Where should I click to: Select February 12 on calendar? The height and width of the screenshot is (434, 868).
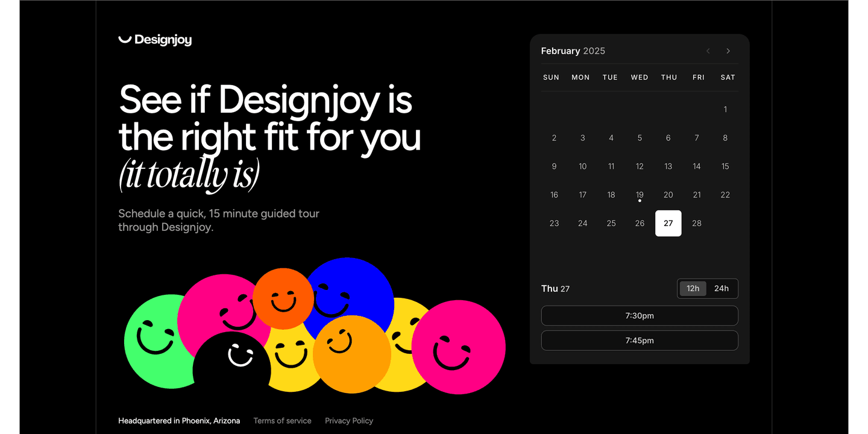tap(640, 166)
